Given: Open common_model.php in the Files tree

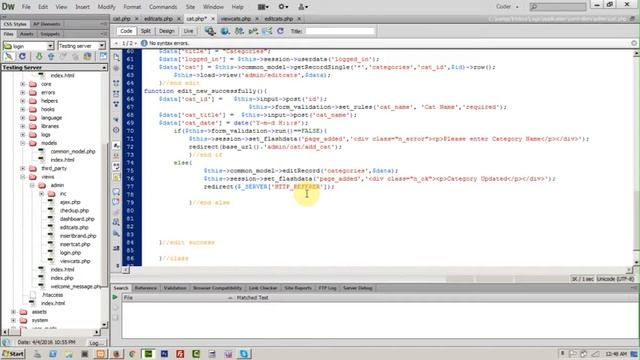Looking at the screenshot, I should click(73, 151).
